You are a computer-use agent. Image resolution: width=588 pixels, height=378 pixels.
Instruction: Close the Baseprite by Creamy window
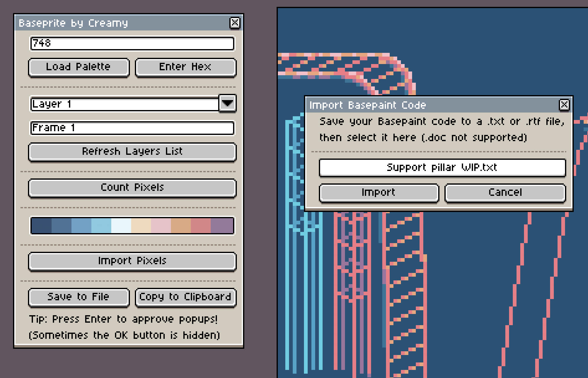click(235, 23)
